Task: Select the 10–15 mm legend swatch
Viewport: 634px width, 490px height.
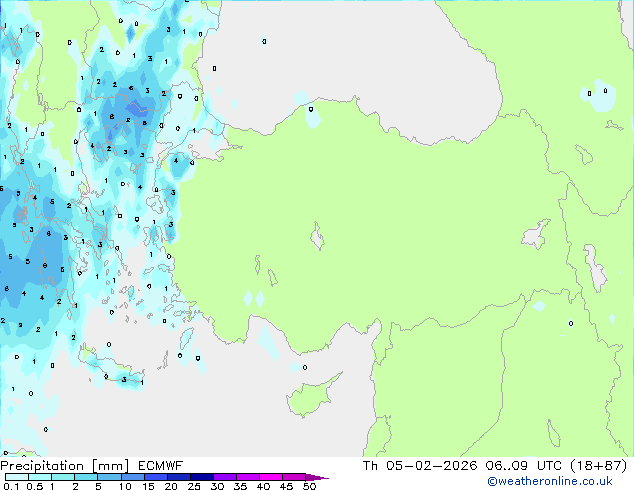Action: tap(132, 477)
